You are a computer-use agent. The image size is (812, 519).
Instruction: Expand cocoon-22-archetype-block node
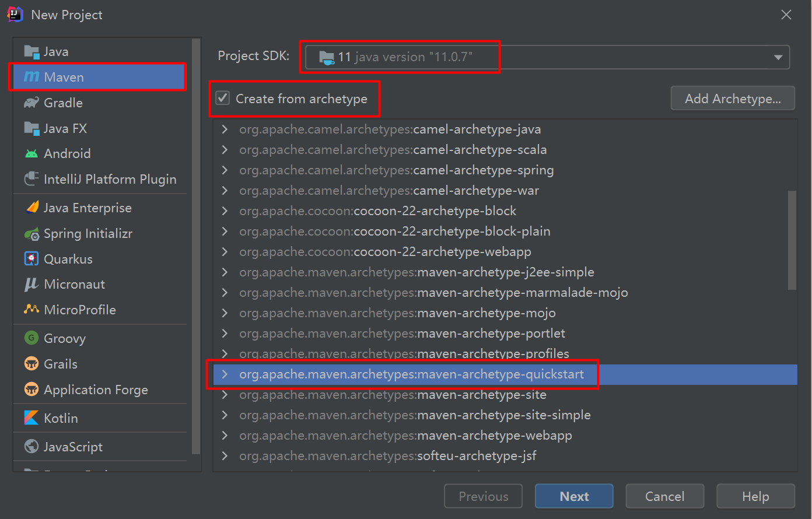click(x=225, y=211)
